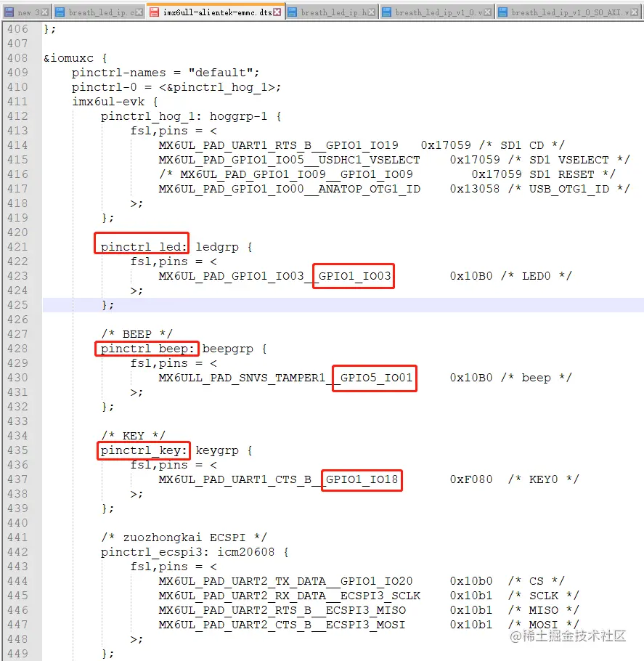
Task: Close the breath_led_ip_v1_0_S0_AXI.v tab
Action: (635, 12)
